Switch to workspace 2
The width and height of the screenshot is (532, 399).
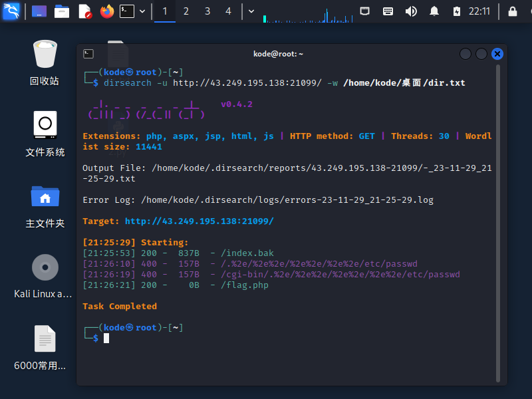(186, 11)
